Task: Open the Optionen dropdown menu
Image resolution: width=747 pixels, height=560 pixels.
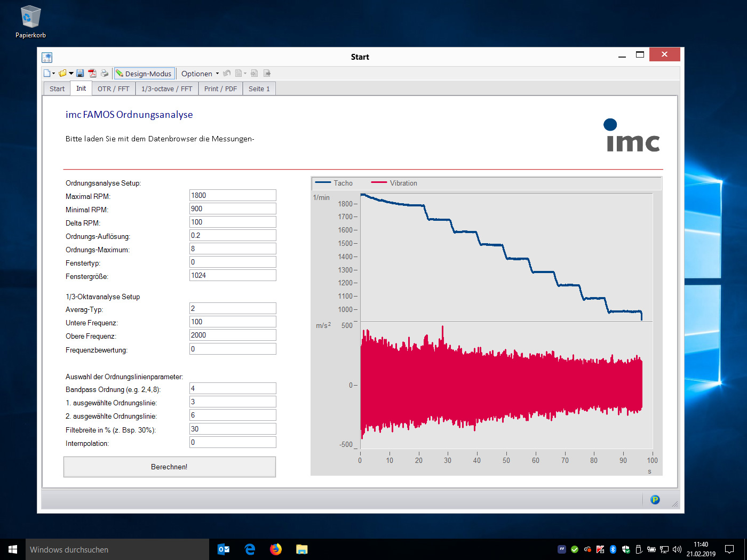Action: 198,73
